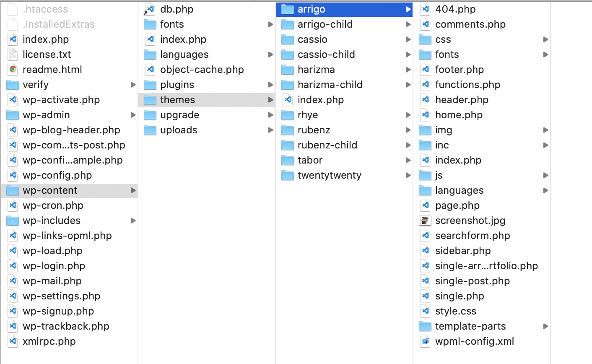Expand the wp-admin folder arrow
Image resolution: width=592 pixels, height=364 pixels.
pos(133,115)
